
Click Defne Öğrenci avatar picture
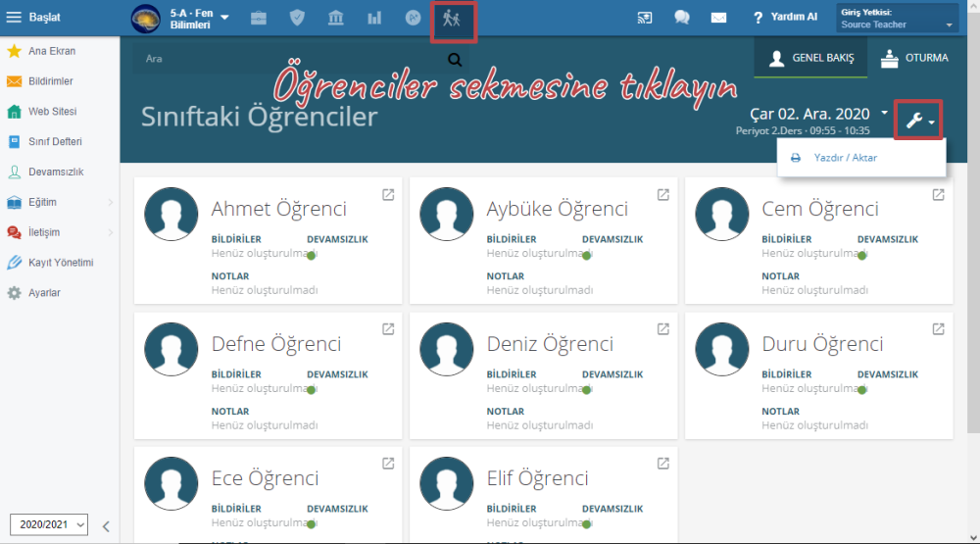click(171, 349)
